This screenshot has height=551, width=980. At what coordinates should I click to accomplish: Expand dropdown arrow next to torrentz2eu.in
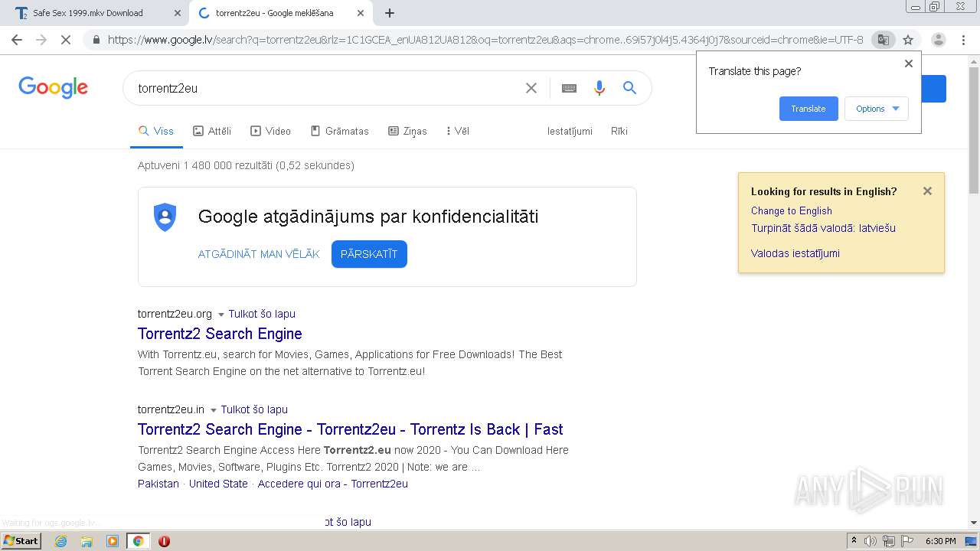(214, 410)
